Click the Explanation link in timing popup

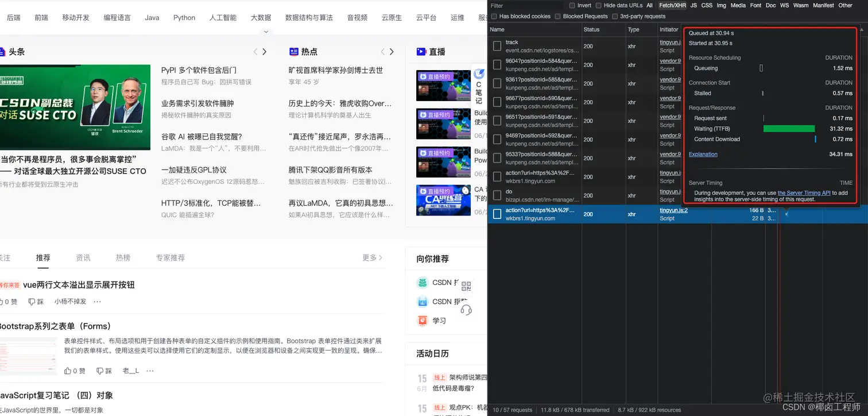click(703, 154)
